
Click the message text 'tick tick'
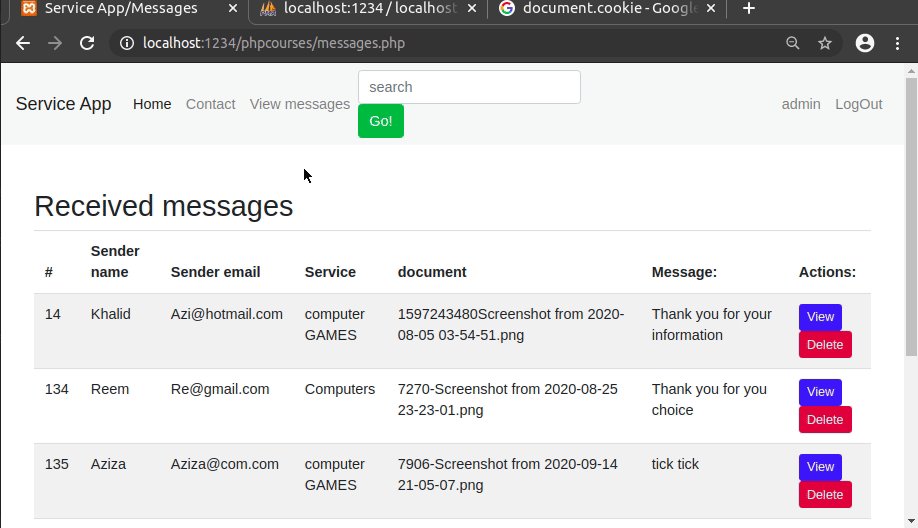675,464
